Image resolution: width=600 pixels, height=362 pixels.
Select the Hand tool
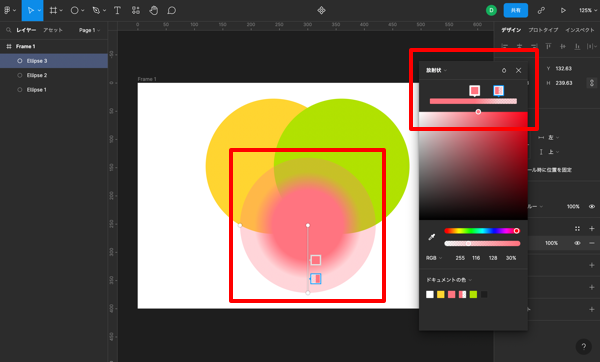pyautogui.click(x=153, y=10)
